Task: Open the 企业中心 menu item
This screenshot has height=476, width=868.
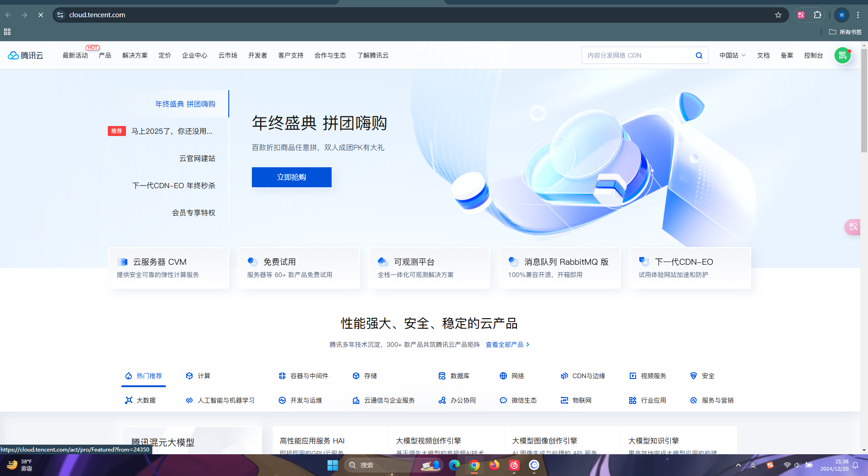Action: click(195, 55)
